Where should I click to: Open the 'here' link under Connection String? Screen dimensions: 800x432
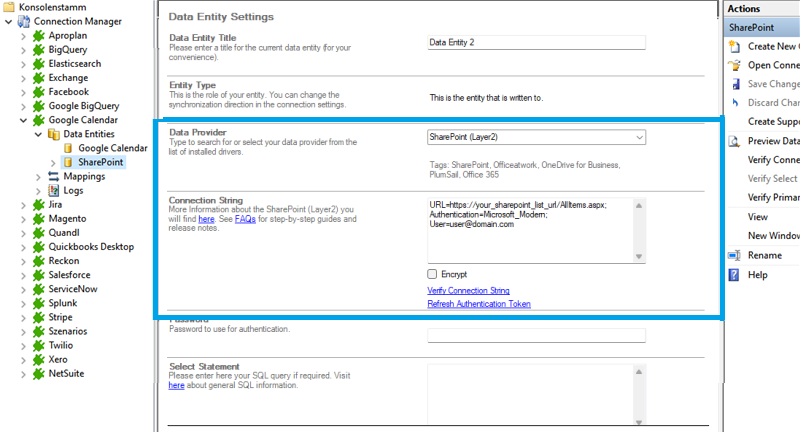click(206, 219)
